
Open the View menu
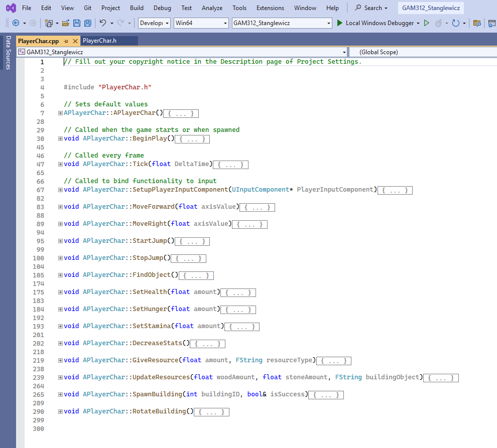(67, 8)
